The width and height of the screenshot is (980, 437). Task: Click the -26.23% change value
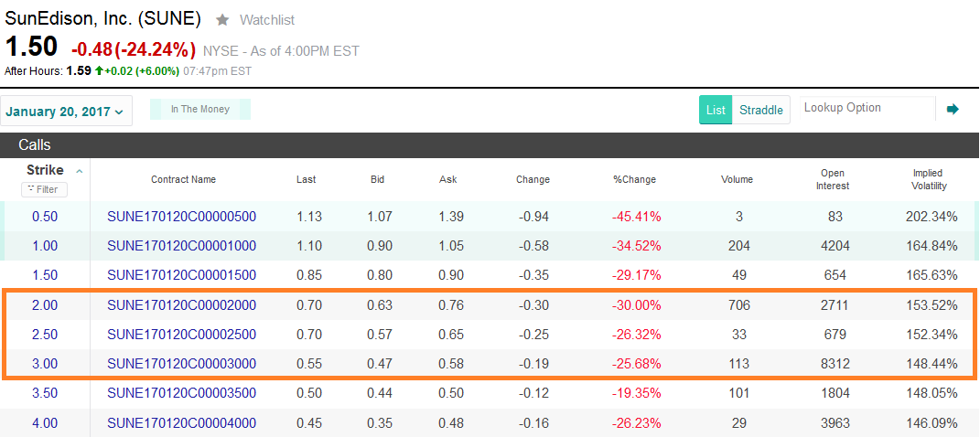click(636, 422)
